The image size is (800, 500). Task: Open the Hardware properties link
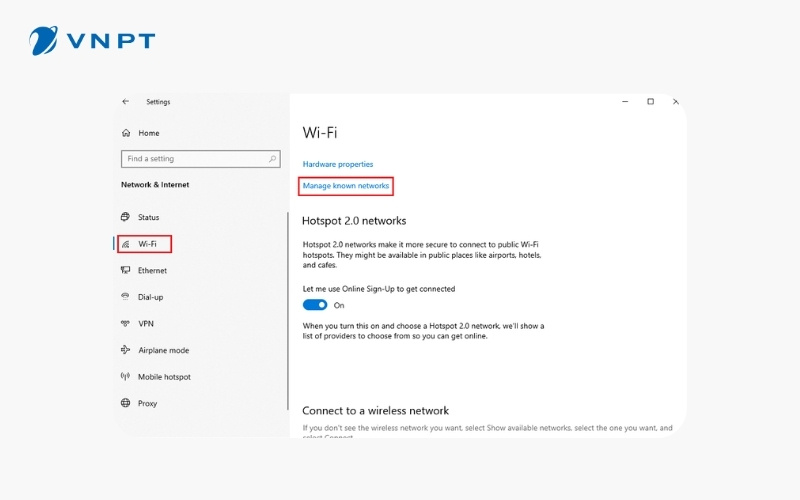click(x=338, y=164)
